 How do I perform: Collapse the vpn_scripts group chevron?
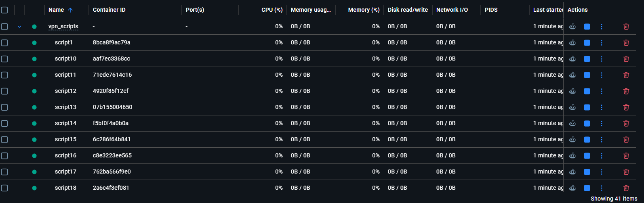point(19,27)
